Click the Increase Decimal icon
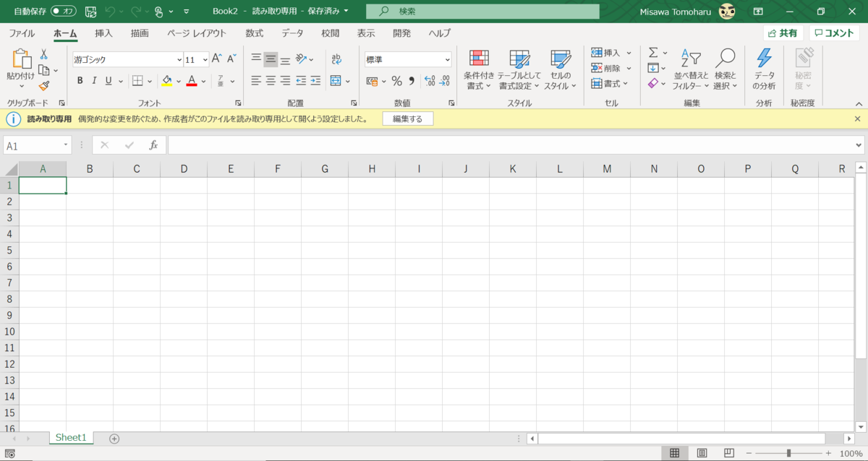The height and width of the screenshot is (461, 868). pos(430,81)
